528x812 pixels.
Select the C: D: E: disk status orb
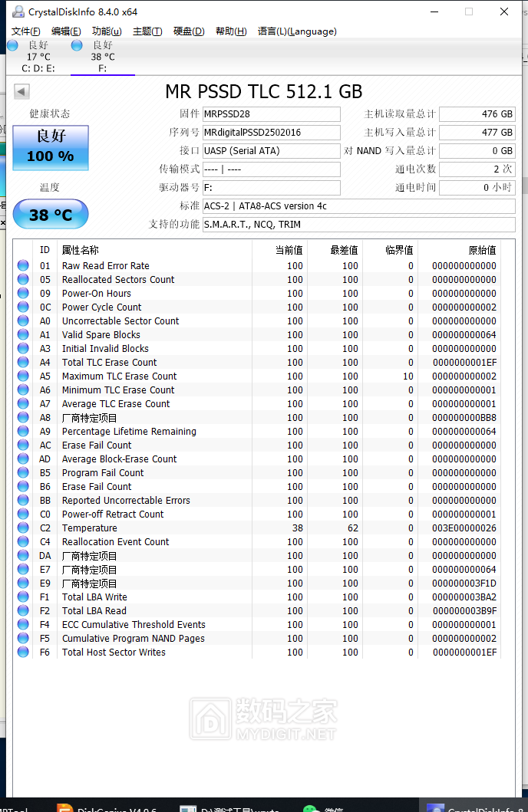coord(12,45)
